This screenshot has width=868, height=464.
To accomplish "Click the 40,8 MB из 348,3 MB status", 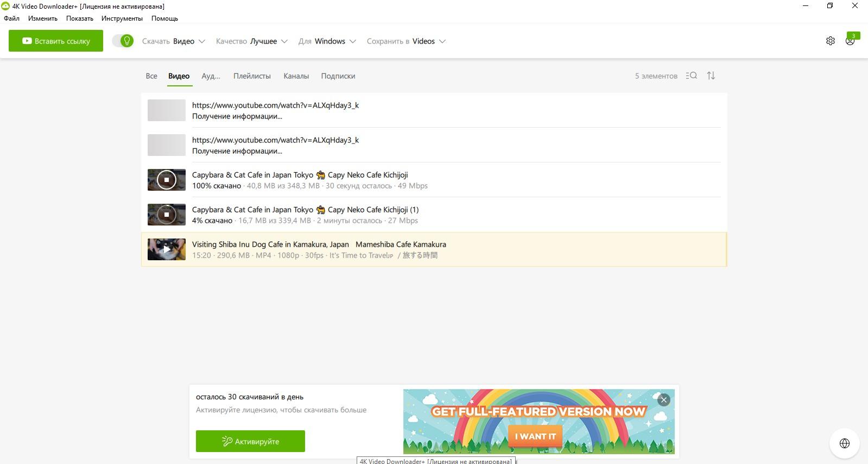I will (283, 186).
